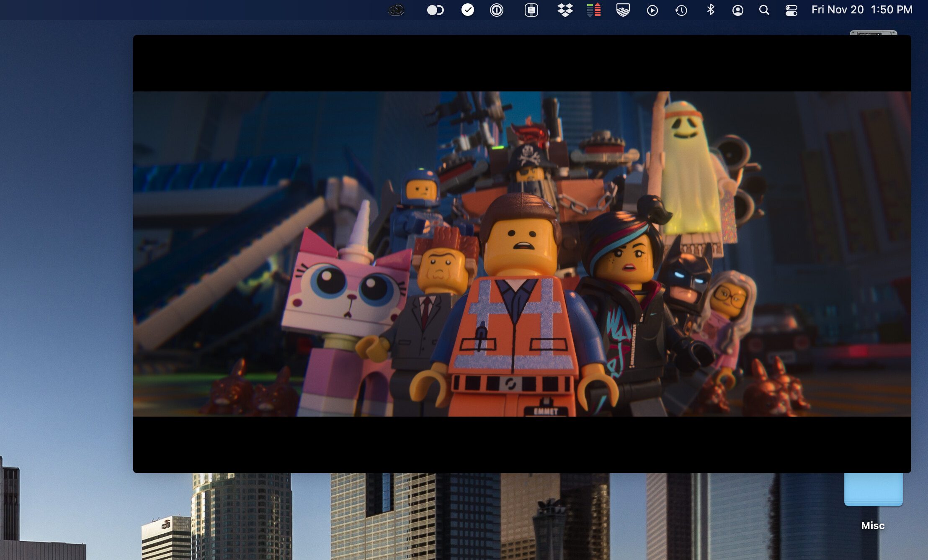The width and height of the screenshot is (928, 560).
Task: Click the Misc folder label
Action: 873,526
